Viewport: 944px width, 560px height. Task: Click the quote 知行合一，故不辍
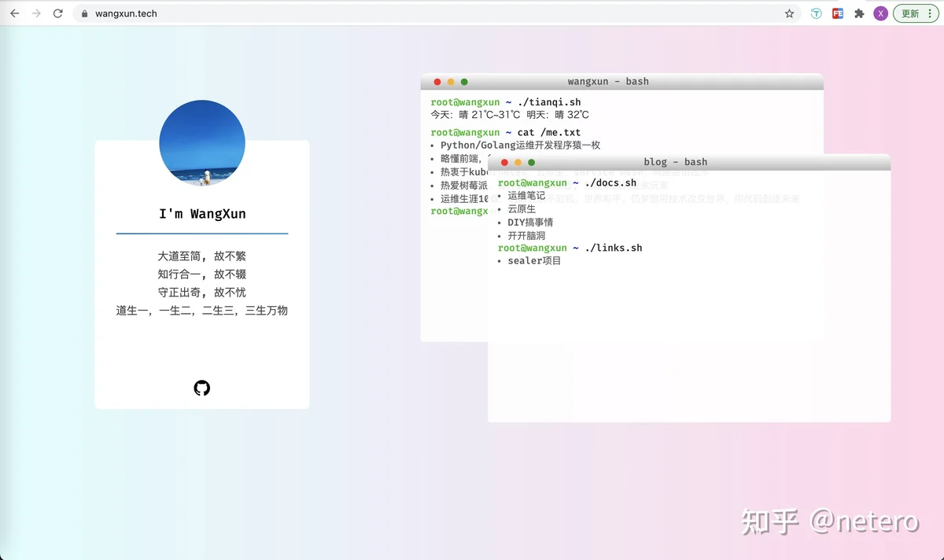(202, 274)
